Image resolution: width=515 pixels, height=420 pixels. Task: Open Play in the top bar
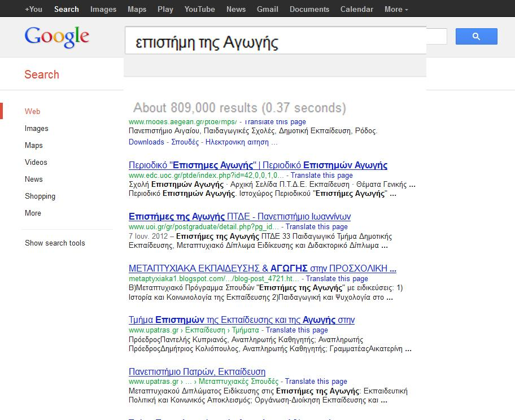165,9
